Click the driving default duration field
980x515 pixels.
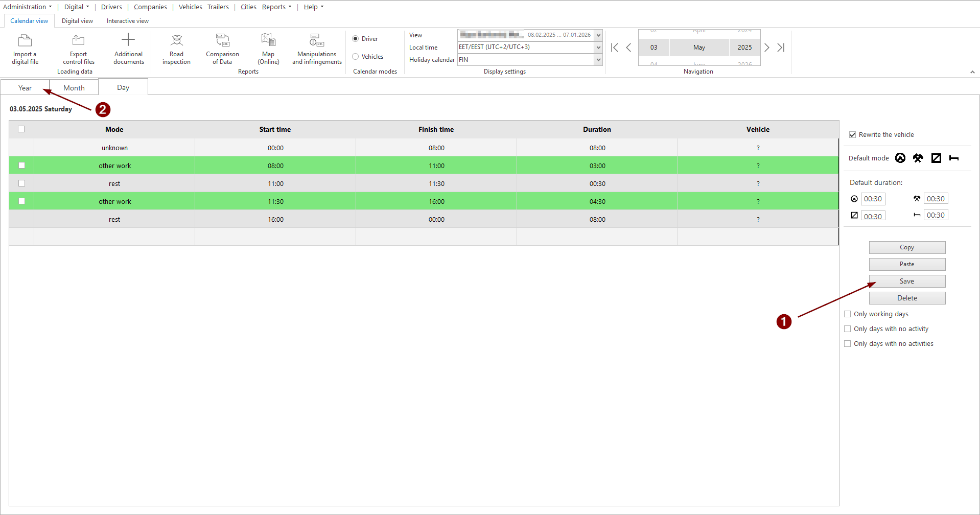(x=873, y=199)
